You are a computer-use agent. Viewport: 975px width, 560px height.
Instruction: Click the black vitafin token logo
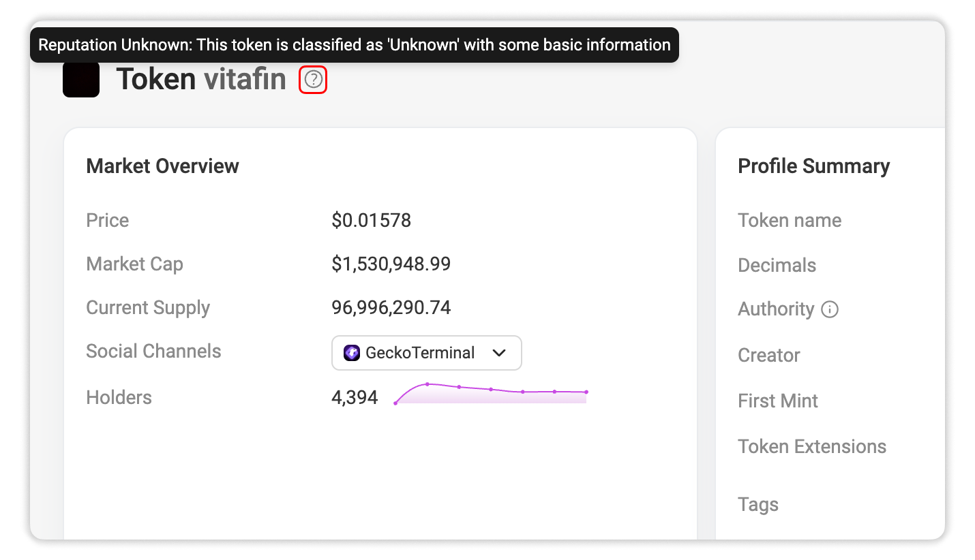(81, 80)
